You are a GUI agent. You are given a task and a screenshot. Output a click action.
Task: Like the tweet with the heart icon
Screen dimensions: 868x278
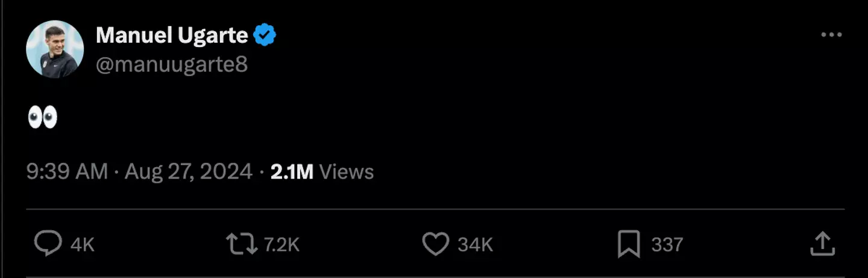coord(435,244)
